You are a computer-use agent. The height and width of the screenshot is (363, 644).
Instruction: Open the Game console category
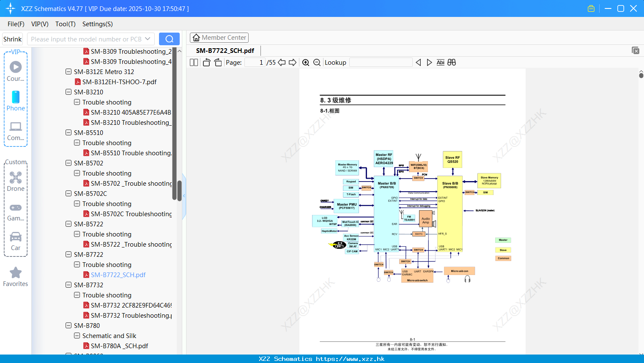16,212
